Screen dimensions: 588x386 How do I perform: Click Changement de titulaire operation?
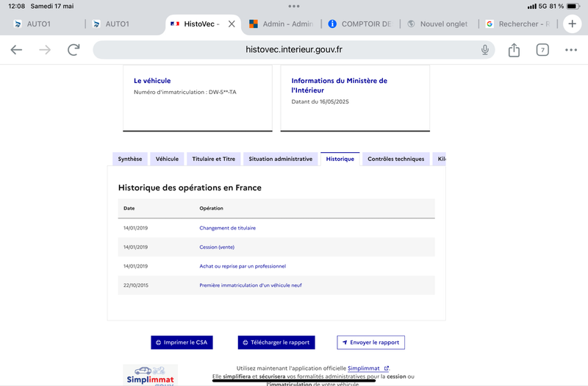(227, 228)
